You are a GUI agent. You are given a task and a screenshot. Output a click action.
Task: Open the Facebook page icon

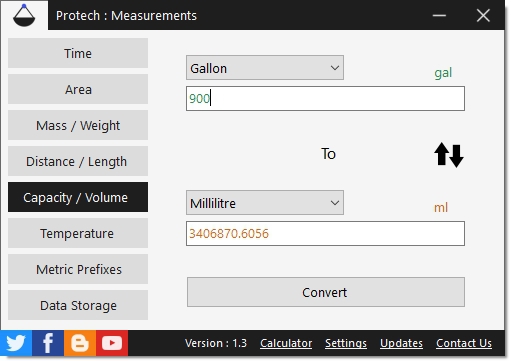pyautogui.click(x=48, y=343)
